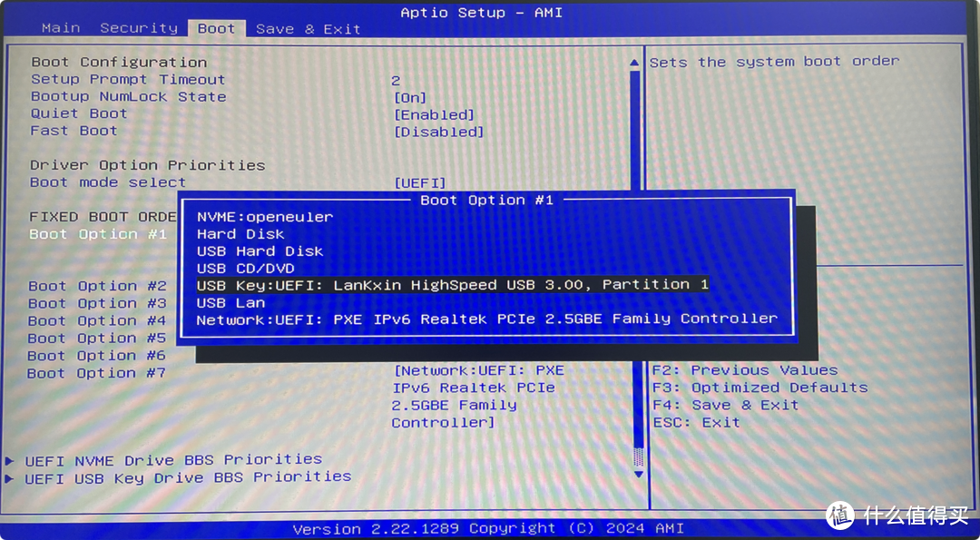Select the Fast Boot setting

click(x=73, y=132)
